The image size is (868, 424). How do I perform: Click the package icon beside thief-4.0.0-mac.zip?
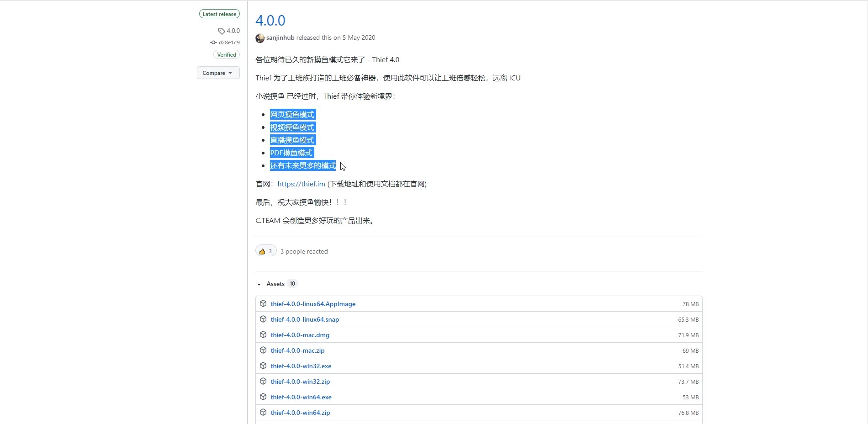[263, 350]
